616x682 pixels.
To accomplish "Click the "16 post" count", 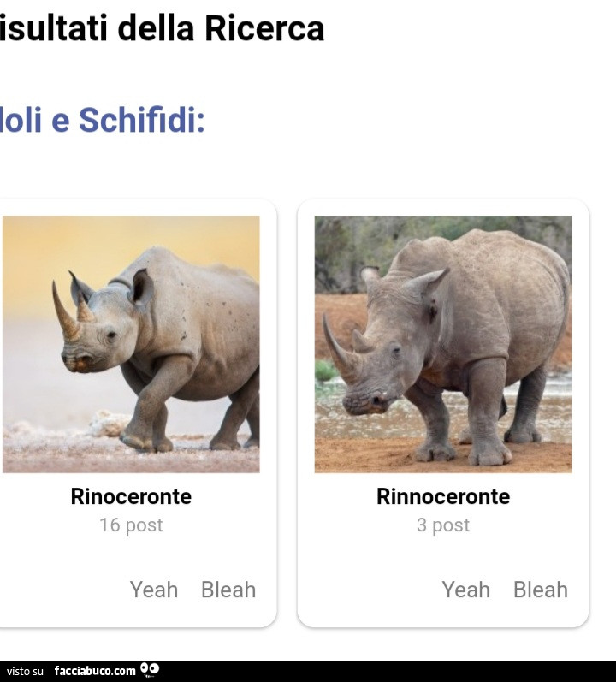I will pyautogui.click(x=131, y=525).
